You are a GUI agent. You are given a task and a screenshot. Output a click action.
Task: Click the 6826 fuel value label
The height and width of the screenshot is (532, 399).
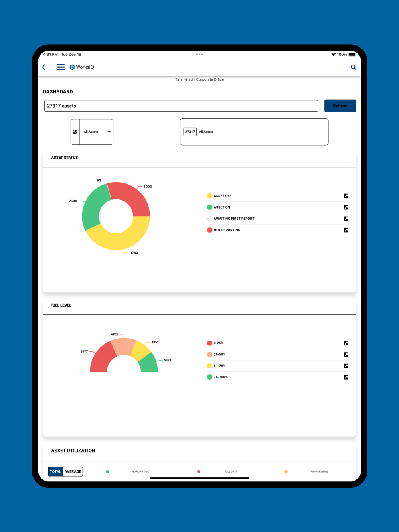115,334
